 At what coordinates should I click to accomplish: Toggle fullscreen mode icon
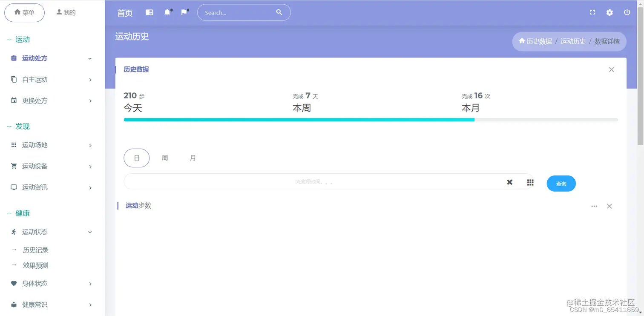592,12
